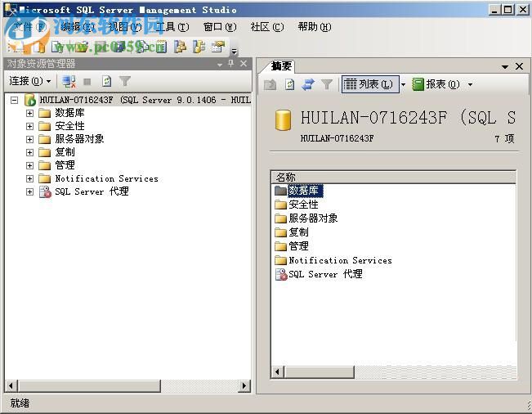Click the server node icon for HUILAN-0716243F
Viewport: 532px width, 414px height.
tap(30, 100)
